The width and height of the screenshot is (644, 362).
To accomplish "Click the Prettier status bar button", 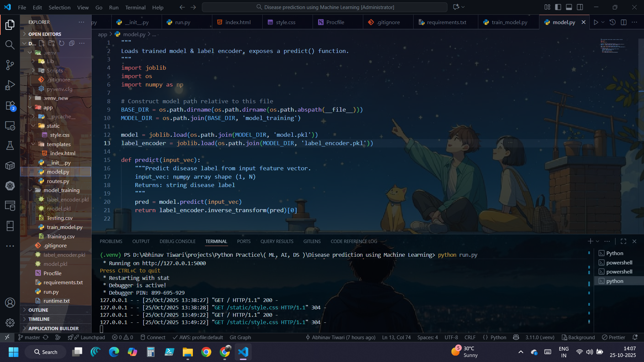I will click(x=613, y=337).
